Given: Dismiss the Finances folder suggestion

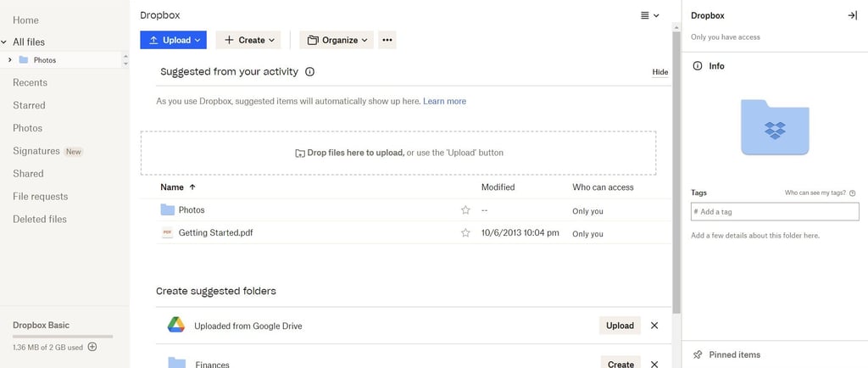Looking at the screenshot, I should pyautogui.click(x=654, y=364).
